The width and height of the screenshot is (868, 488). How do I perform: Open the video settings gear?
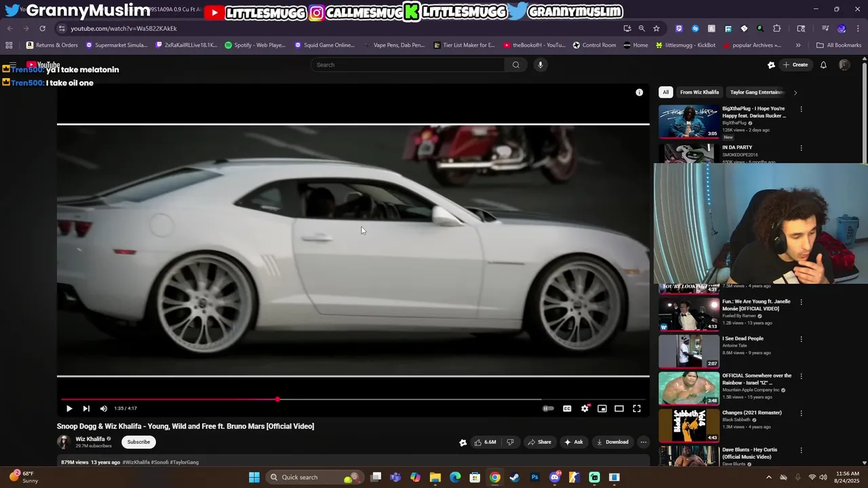tap(585, 409)
